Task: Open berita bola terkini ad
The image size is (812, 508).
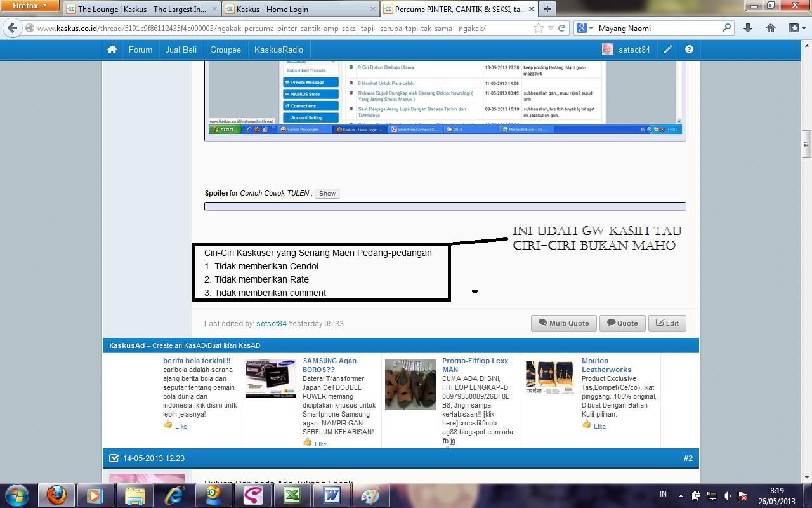Action: pyautogui.click(x=197, y=361)
